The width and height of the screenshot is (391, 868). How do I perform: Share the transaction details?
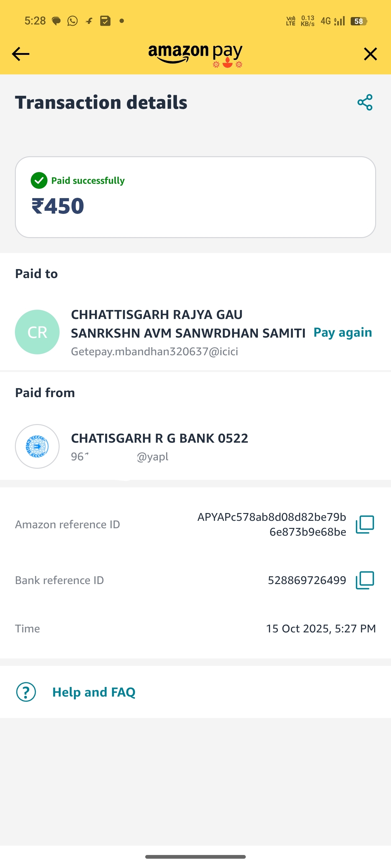(x=365, y=102)
